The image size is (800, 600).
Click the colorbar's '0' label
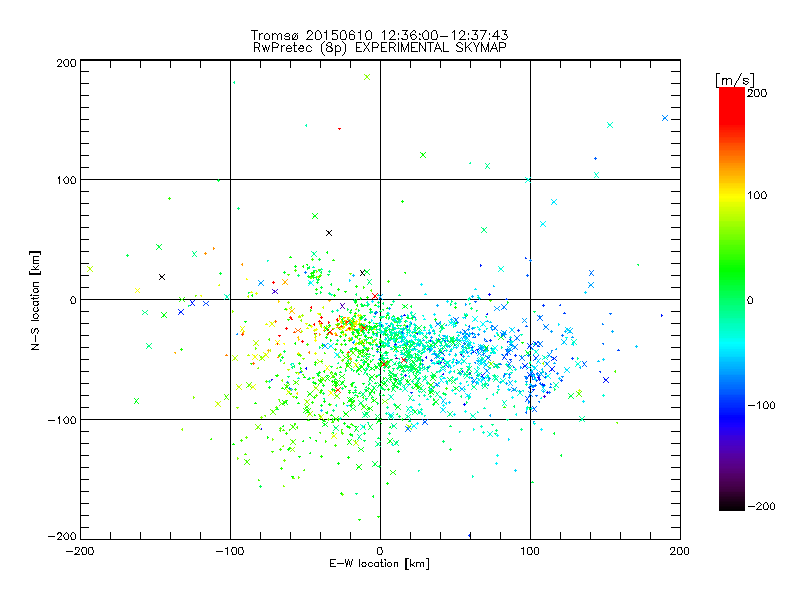(750, 300)
